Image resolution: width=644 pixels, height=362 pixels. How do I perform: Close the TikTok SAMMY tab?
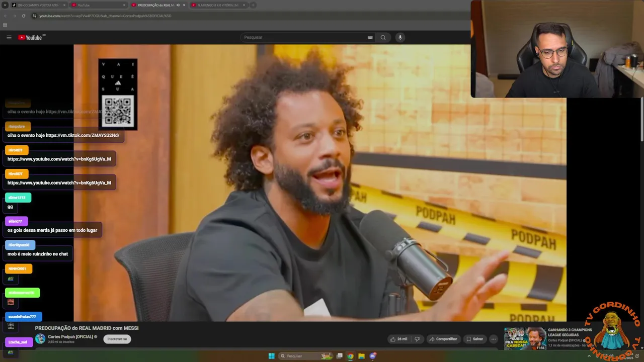tap(64, 5)
